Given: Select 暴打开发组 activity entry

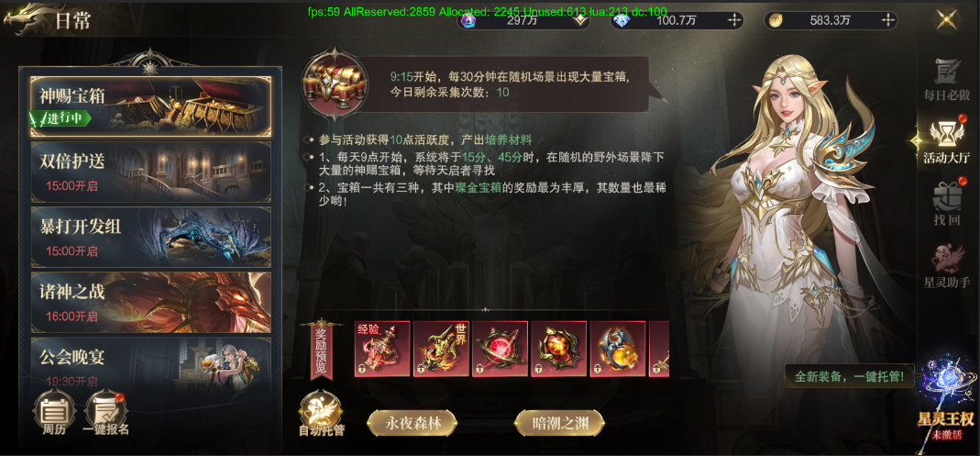Looking at the screenshot, I should (x=151, y=237).
